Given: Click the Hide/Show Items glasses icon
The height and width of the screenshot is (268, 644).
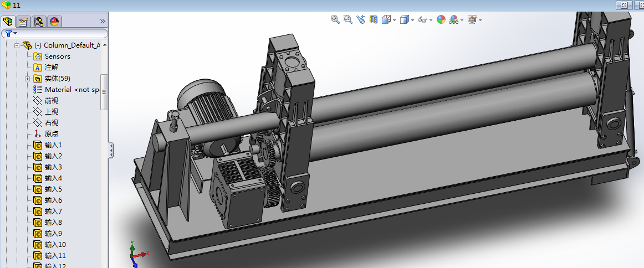Looking at the screenshot, I should pos(423,19).
